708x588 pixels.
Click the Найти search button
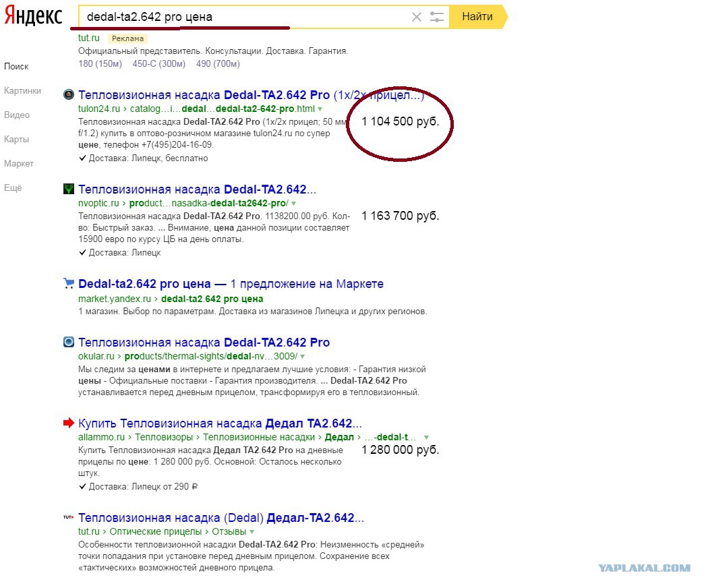coord(478,17)
